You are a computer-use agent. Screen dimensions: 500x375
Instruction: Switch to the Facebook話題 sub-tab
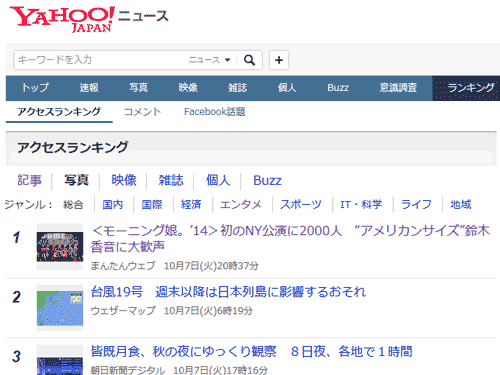click(x=215, y=111)
